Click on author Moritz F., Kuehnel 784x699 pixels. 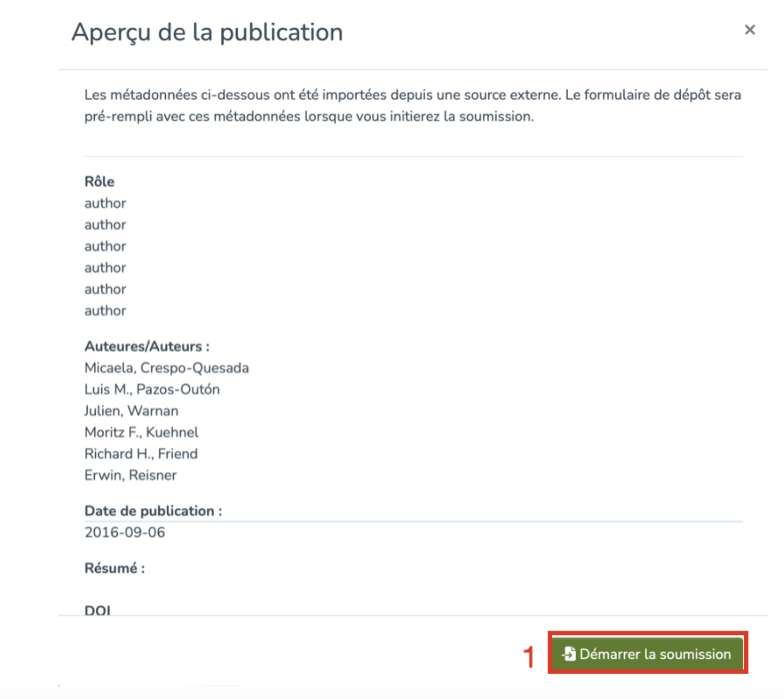141,432
